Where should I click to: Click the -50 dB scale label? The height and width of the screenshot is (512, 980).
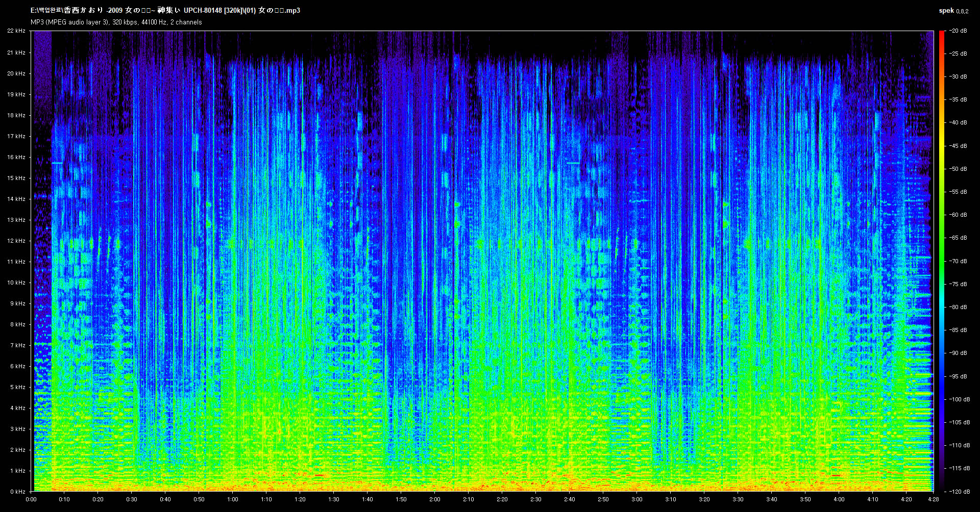(x=958, y=169)
